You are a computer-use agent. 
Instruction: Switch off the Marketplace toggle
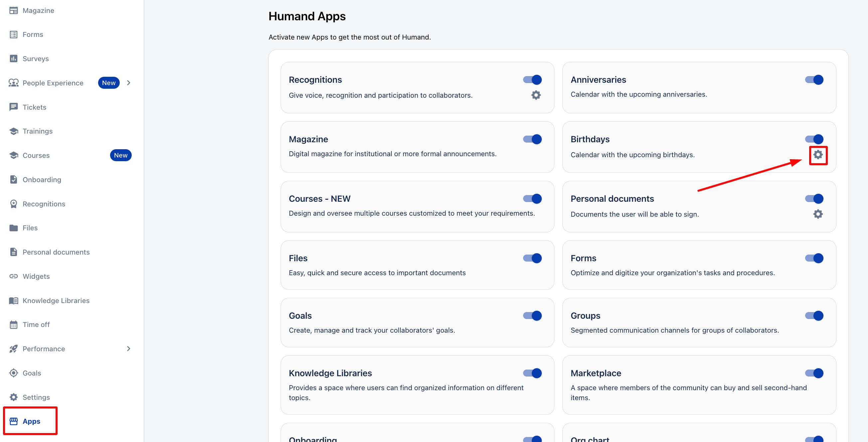tap(814, 373)
